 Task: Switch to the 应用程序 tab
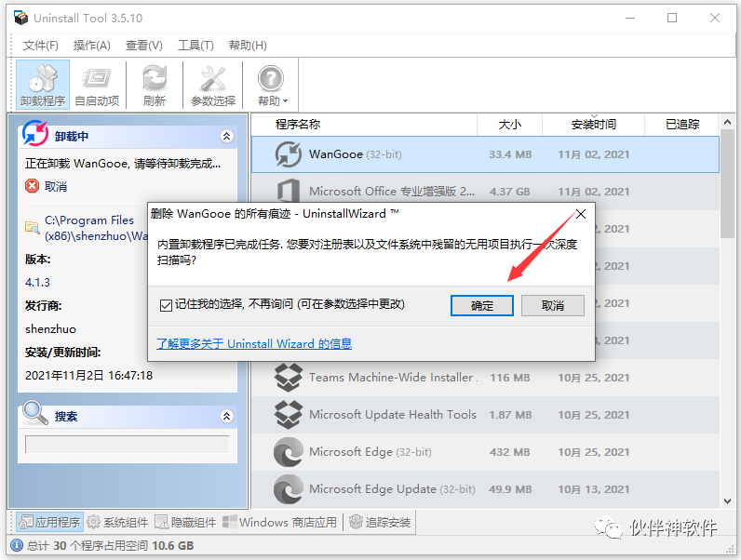[49, 522]
